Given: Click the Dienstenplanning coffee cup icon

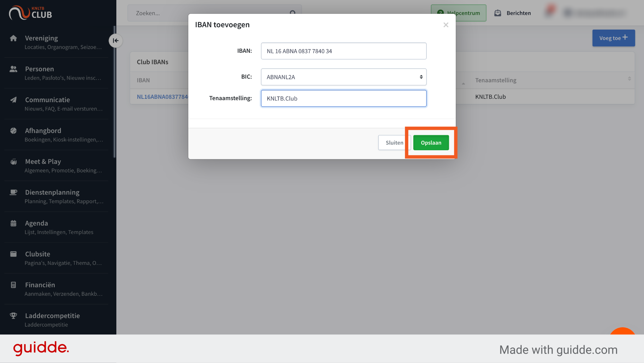Looking at the screenshot, I should click(x=13, y=192).
